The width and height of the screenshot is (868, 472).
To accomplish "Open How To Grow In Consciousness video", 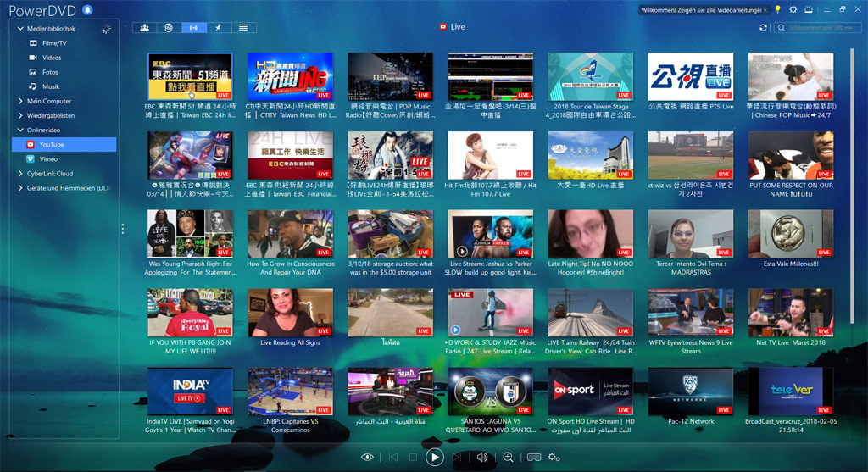I will click(x=290, y=234).
